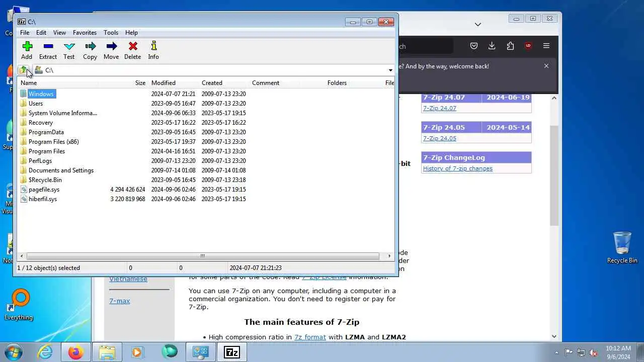Select the Program Files (x86) folder

(54, 142)
